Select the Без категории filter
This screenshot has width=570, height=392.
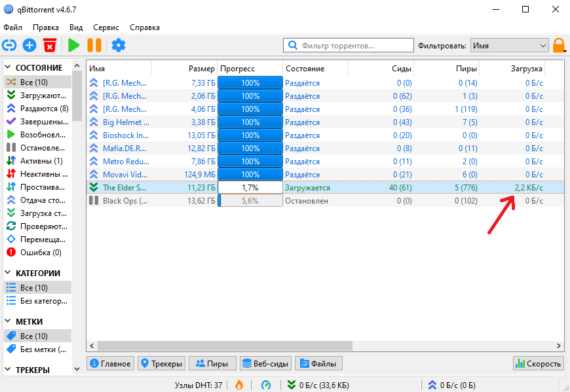click(38, 301)
